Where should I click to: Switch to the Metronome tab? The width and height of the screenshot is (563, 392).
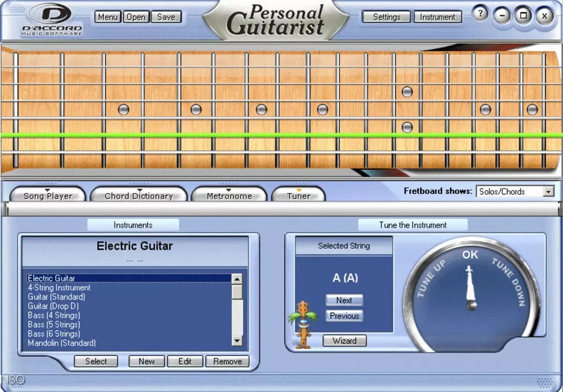[x=229, y=195]
